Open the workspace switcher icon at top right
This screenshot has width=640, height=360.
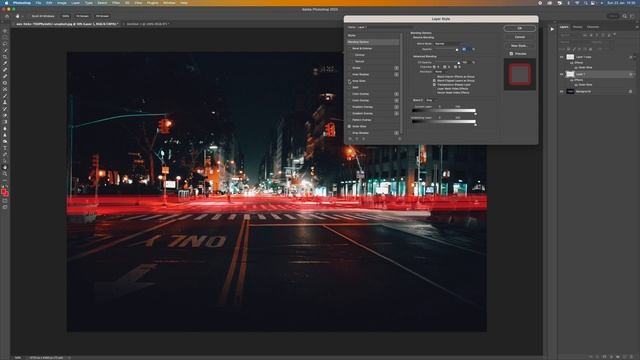coord(633,16)
